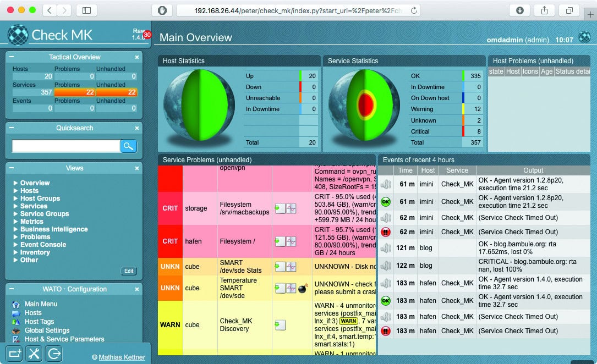This screenshot has height=364, width=597.
Task: Select Service Groups from the Views menu
Action: click(46, 214)
